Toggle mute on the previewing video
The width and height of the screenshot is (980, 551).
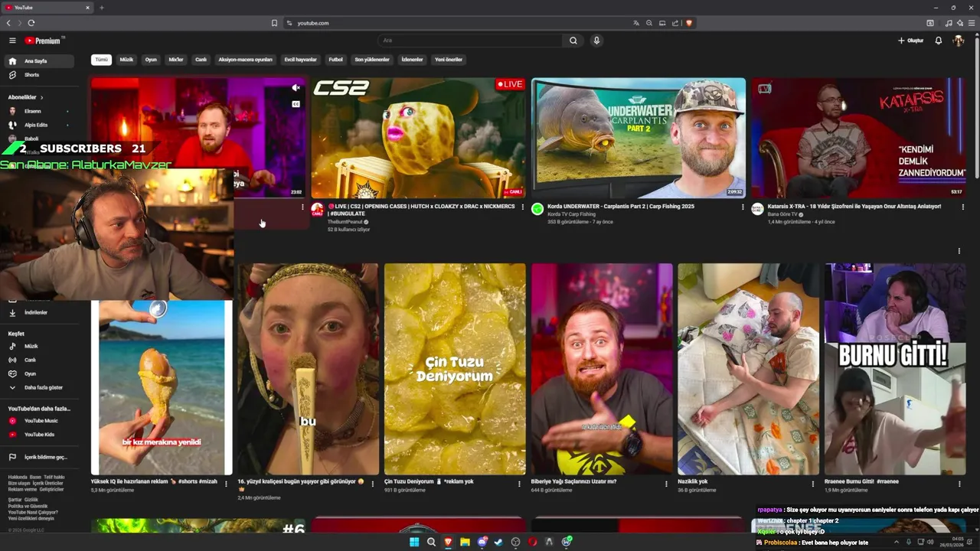coord(296,88)
